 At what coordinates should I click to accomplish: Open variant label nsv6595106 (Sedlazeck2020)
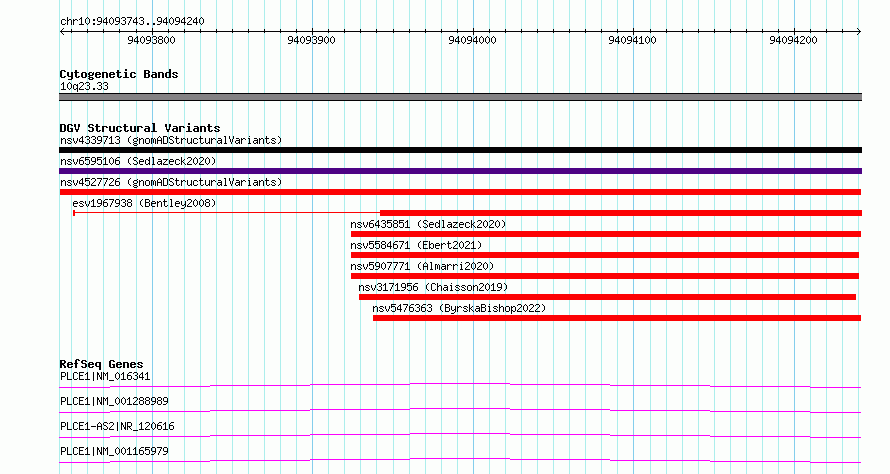click(x=138, y=161)
